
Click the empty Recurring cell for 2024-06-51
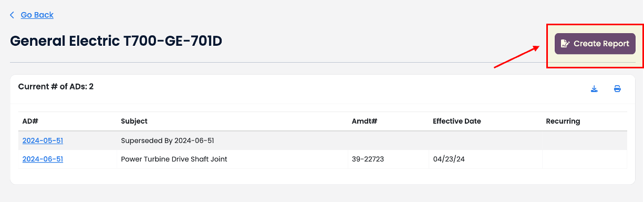click(x=585, y=159)
